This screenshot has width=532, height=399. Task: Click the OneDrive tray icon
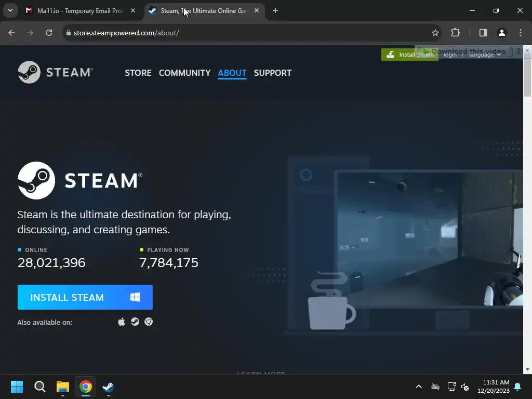click(435, 387)
